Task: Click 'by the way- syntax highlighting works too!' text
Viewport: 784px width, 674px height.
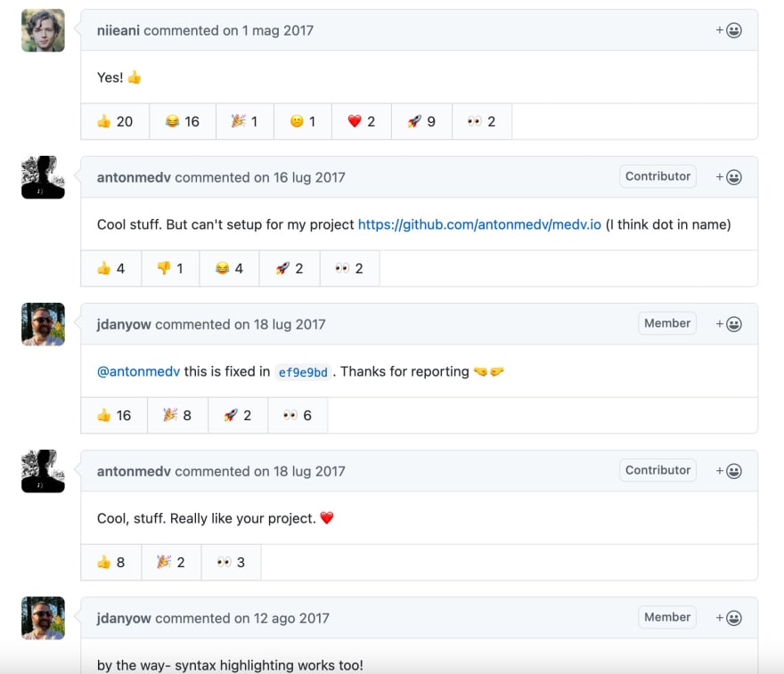Action: pyautogui.click(x=230, y=665)
